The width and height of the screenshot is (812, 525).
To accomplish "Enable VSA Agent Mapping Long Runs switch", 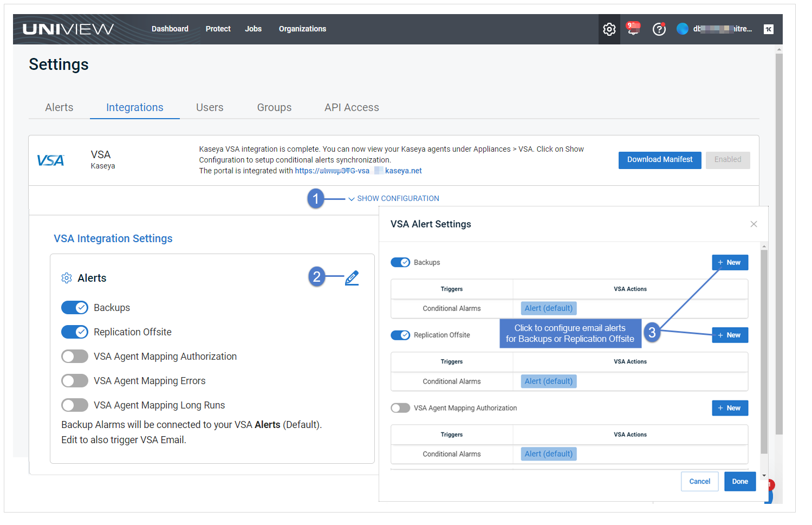I will 75,405.
